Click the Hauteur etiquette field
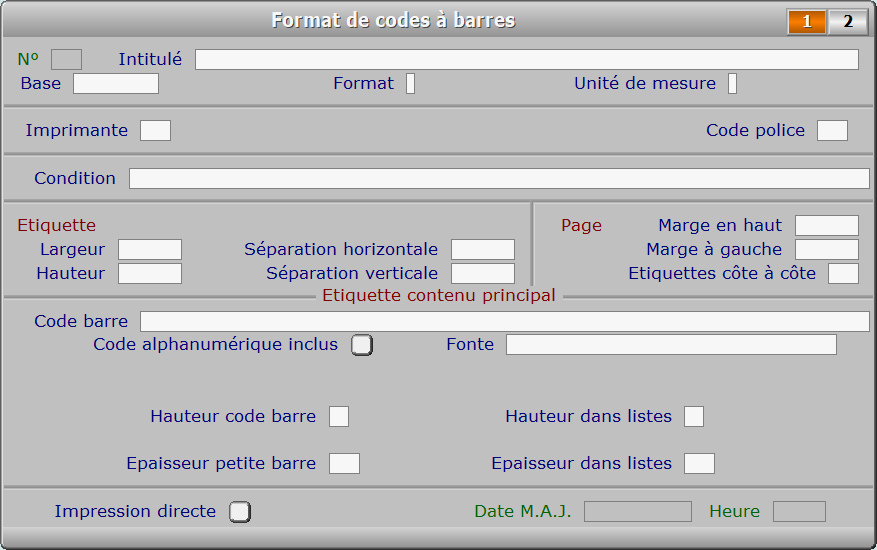 tap(150, 274)
